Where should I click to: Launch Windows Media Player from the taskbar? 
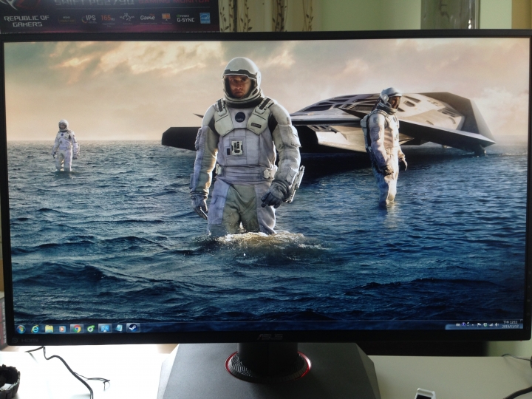(62, 329)
